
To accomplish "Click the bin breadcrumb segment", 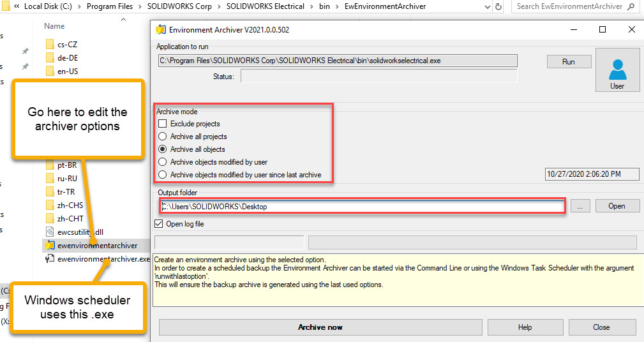I will click(x=324, y=6).
